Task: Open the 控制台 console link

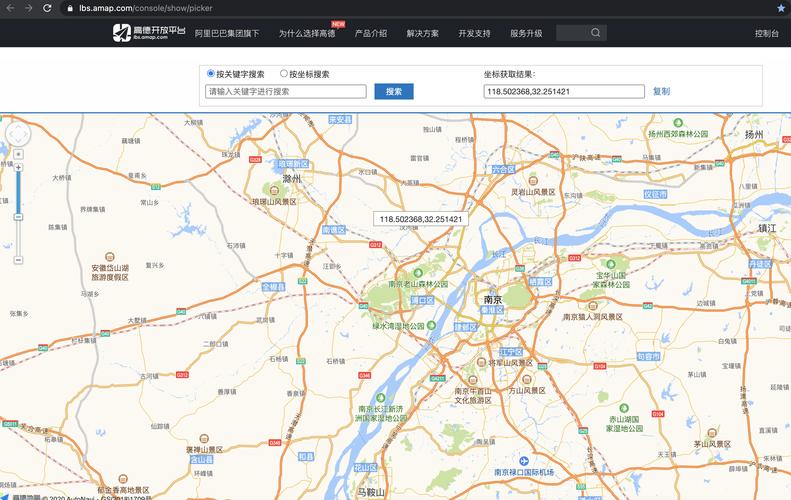Action: (766, 33)
